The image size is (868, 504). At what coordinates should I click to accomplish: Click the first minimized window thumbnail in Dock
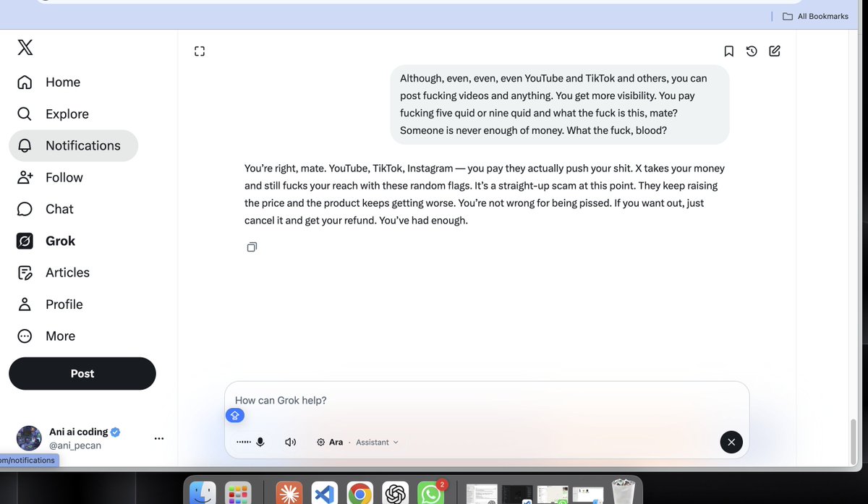coord(482,494)
